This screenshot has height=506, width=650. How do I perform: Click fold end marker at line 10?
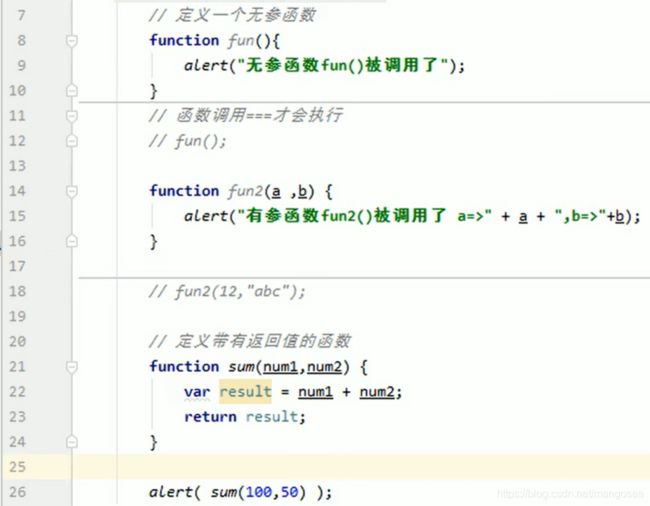click(72, 90)
